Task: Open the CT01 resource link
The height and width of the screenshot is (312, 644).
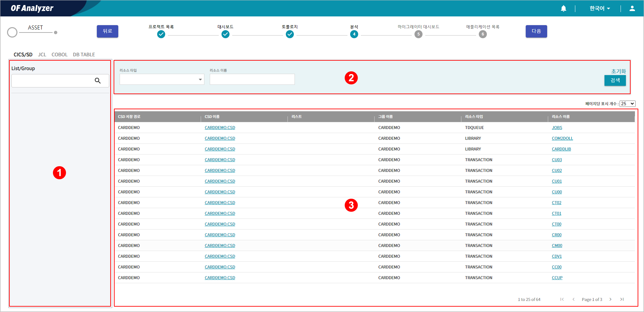Action: (x=557, y=213)
